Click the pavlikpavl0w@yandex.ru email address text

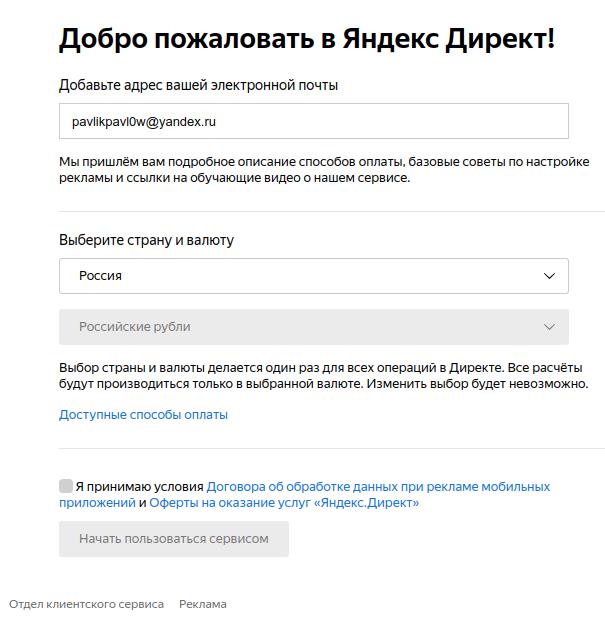click(x=144, y=122)
